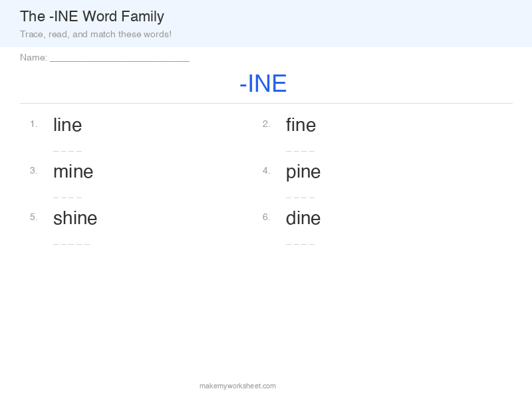Click the large blue "-INE" heading

[263, 83]
